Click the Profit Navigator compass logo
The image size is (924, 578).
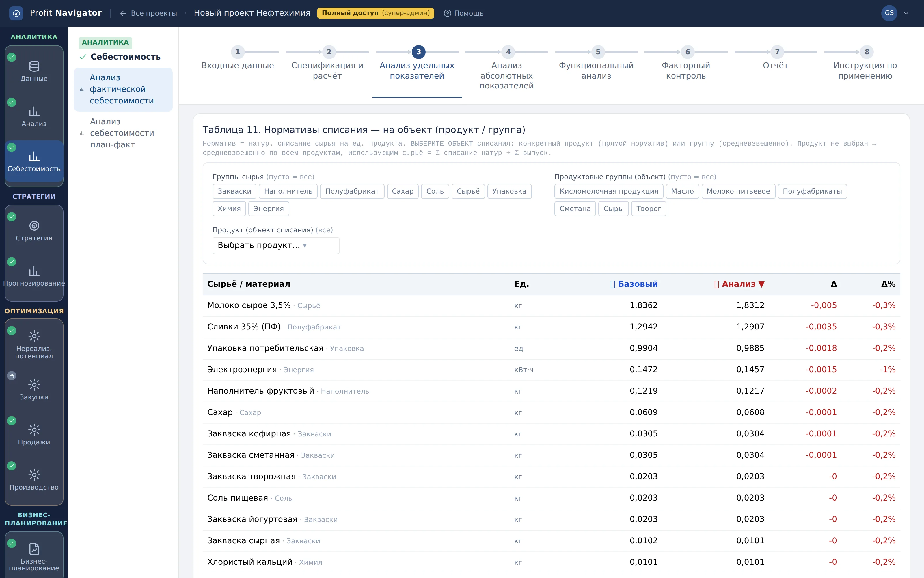(16, 13)
